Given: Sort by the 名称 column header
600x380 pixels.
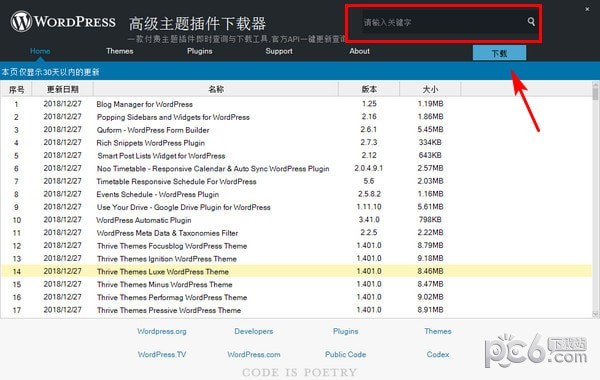Looking at the screenshot, I should 216,89.
